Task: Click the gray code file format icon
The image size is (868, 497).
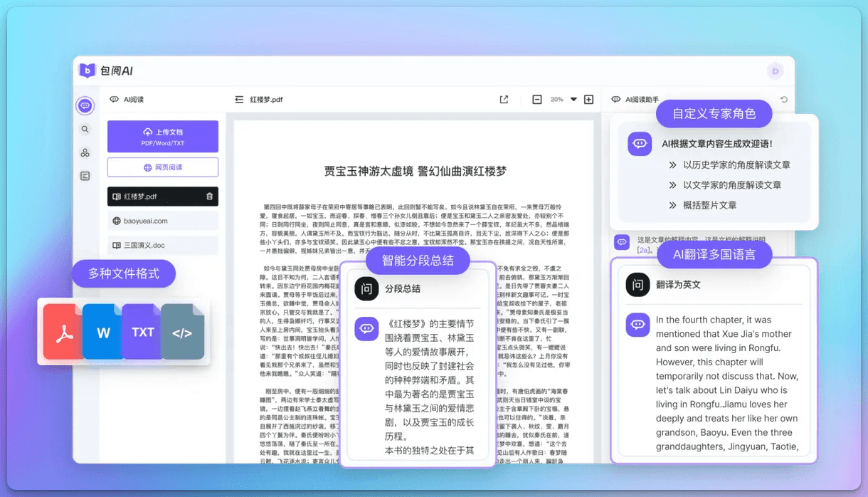Action: (x=182, y=332)
